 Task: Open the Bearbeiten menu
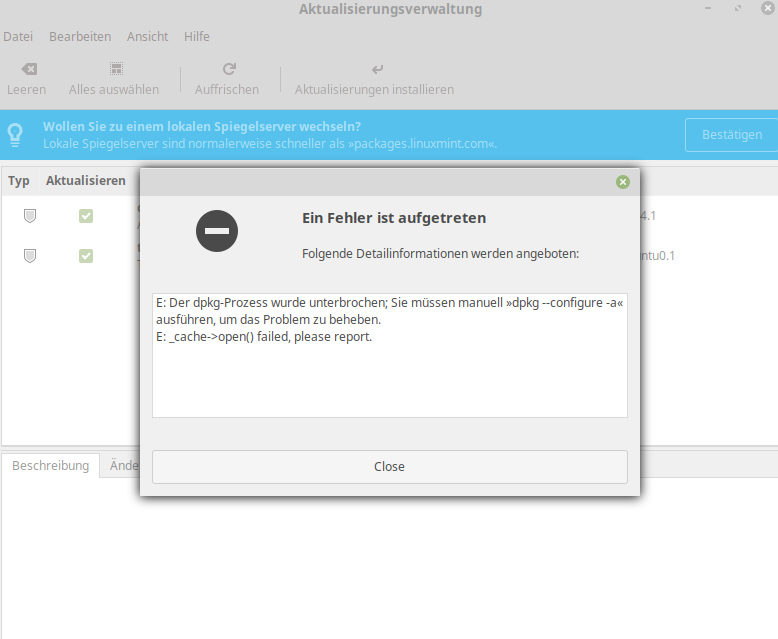80,37
